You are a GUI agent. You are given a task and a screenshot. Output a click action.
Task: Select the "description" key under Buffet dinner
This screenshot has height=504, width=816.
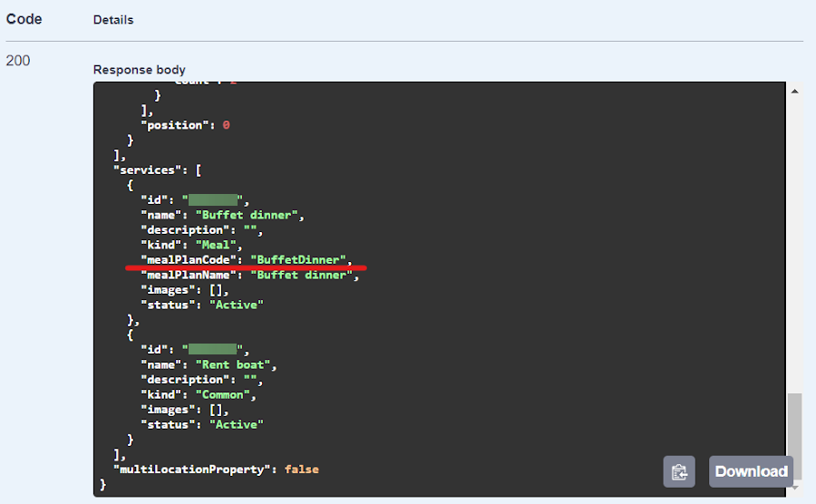(x=185, y=230)
